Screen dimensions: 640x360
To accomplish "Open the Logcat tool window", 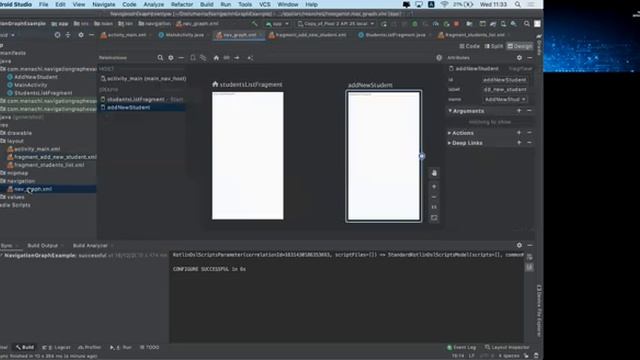I will click(x=57, y=347).
